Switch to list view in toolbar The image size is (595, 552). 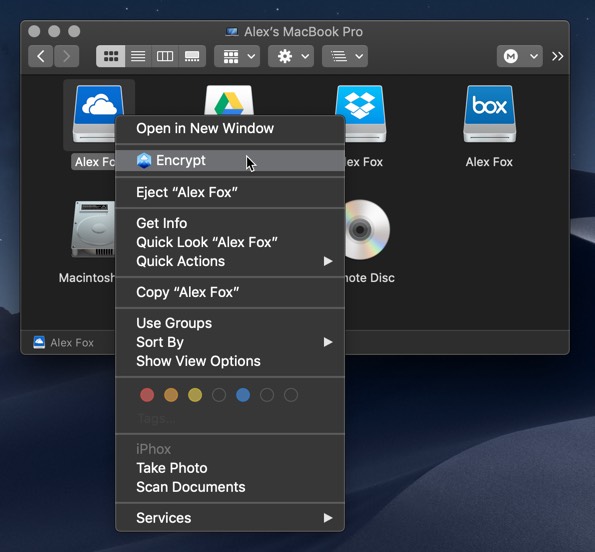(138, 56)
